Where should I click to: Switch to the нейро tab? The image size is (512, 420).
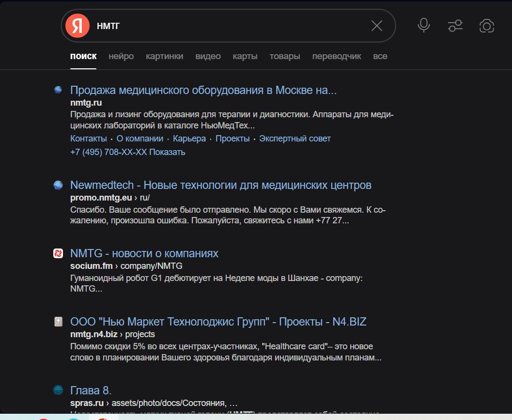point(121,56)
